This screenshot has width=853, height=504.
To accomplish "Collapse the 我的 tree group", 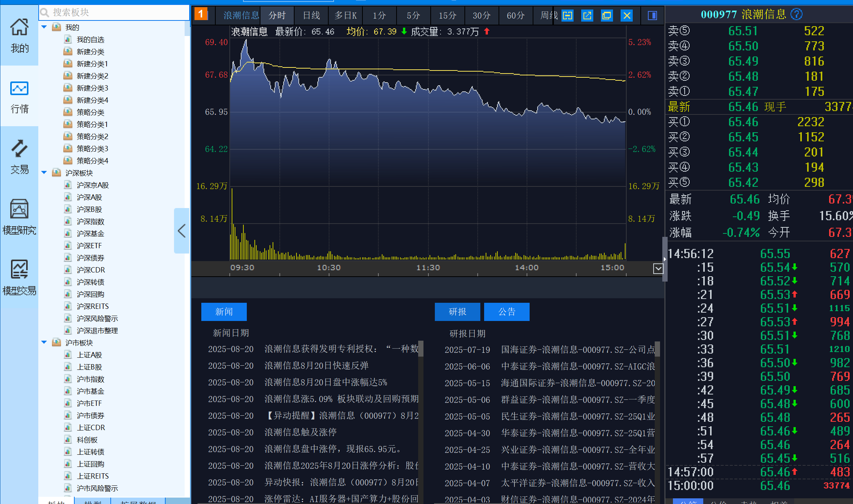I will pyautogui.click(x=44, y=27).
